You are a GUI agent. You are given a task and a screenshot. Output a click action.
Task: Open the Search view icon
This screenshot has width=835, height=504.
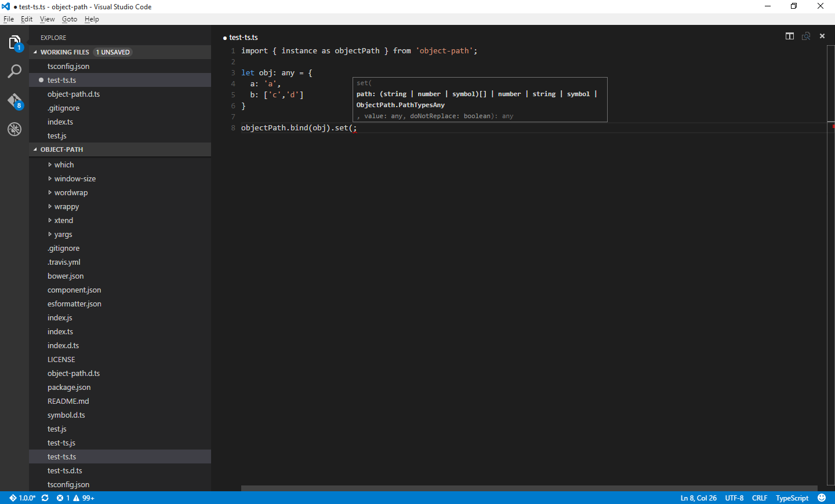point(14,71)
